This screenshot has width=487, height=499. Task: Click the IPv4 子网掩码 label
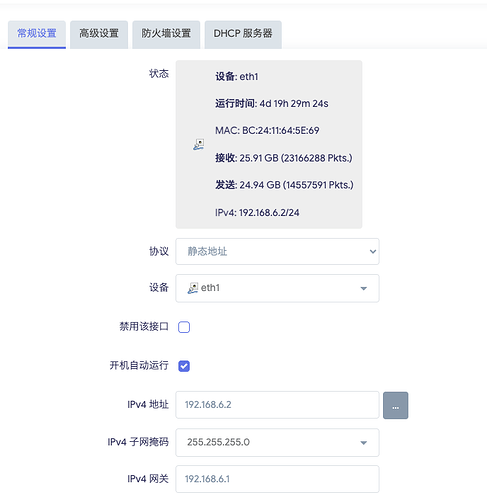pos(138,442)
